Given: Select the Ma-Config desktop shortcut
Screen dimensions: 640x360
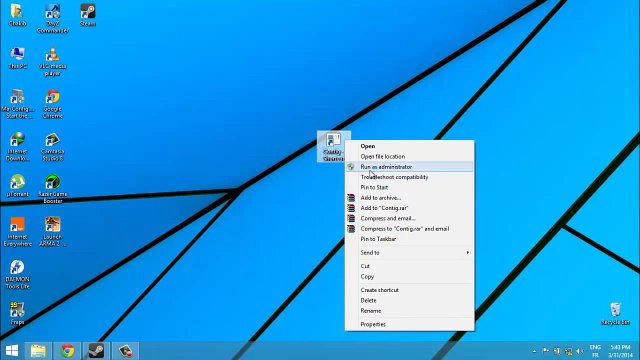Looking at the screenshot, I should click(x=18, y=104).
